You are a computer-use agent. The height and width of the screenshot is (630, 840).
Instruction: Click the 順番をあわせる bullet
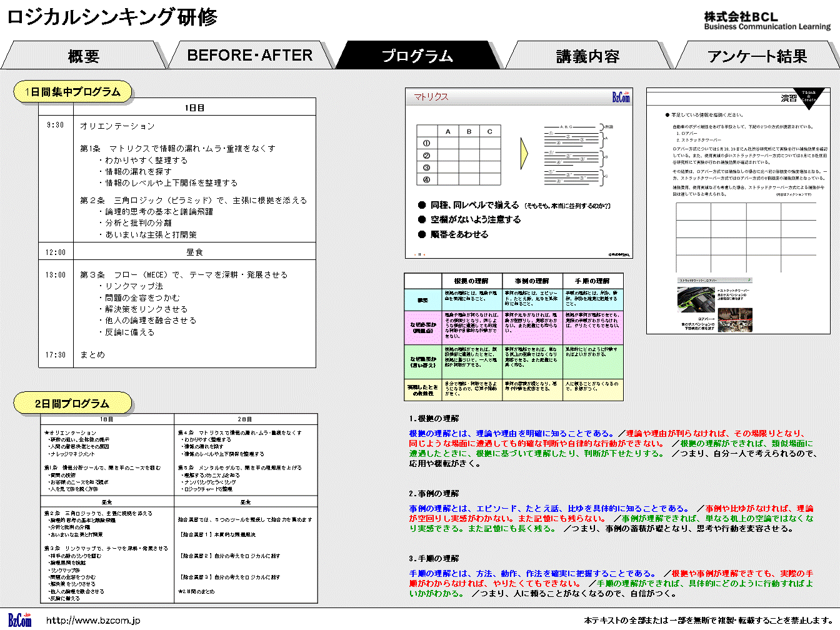point(454,234)
